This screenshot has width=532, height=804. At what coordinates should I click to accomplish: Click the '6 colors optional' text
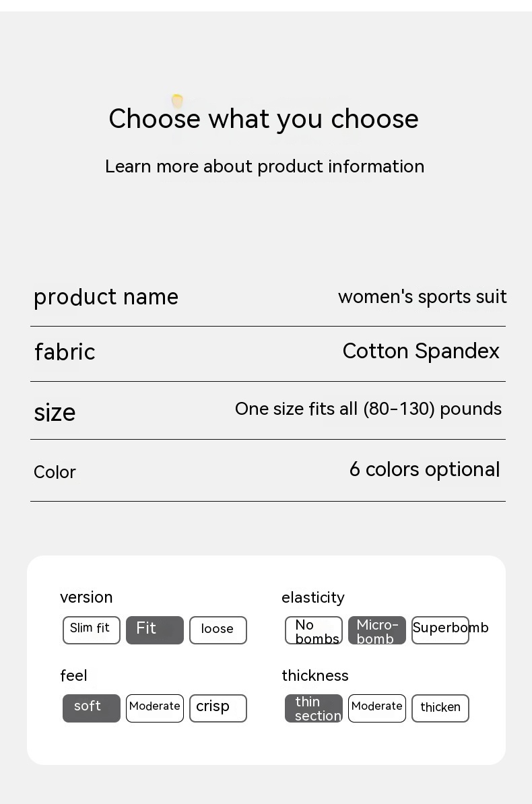point(424,470)
